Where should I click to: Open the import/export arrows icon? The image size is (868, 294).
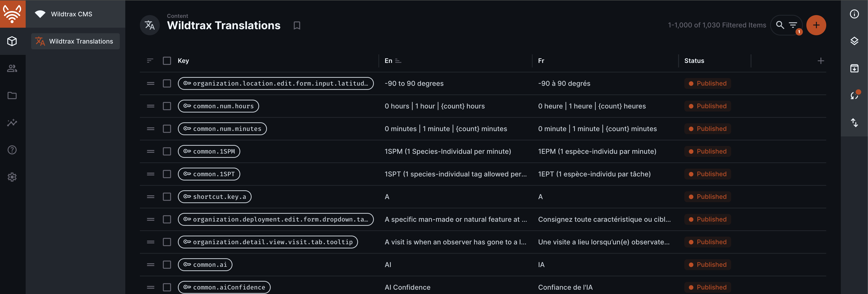click(x=854, y=123)
